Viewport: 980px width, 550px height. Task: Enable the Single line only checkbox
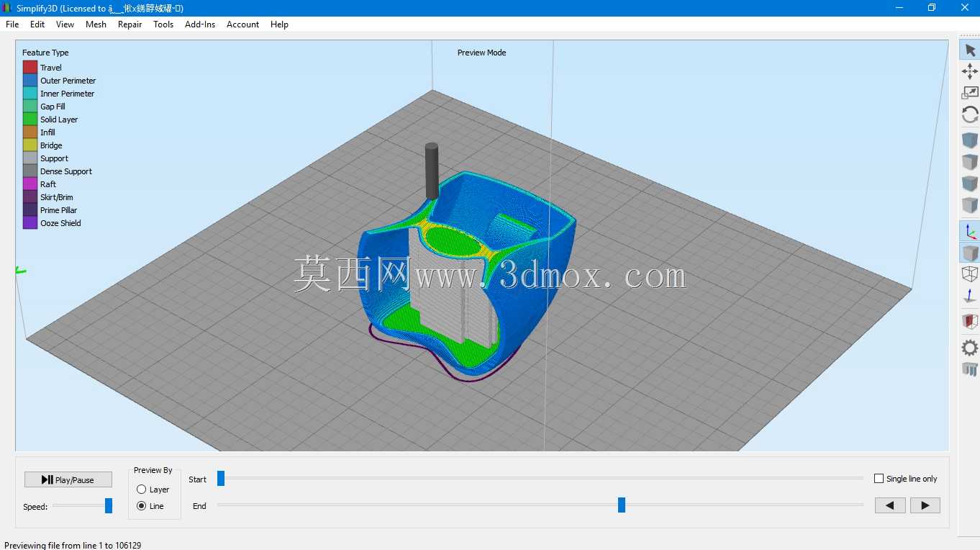tap(879, 479)
